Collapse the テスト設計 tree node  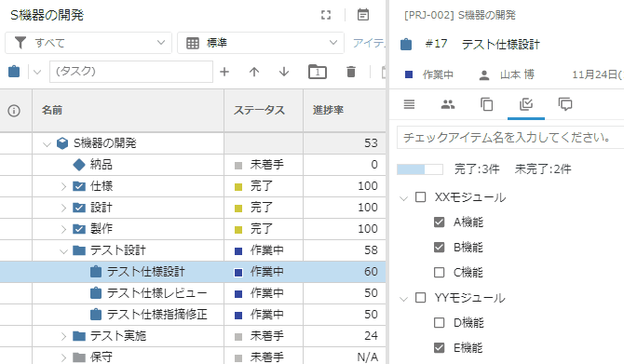(63, 251)
